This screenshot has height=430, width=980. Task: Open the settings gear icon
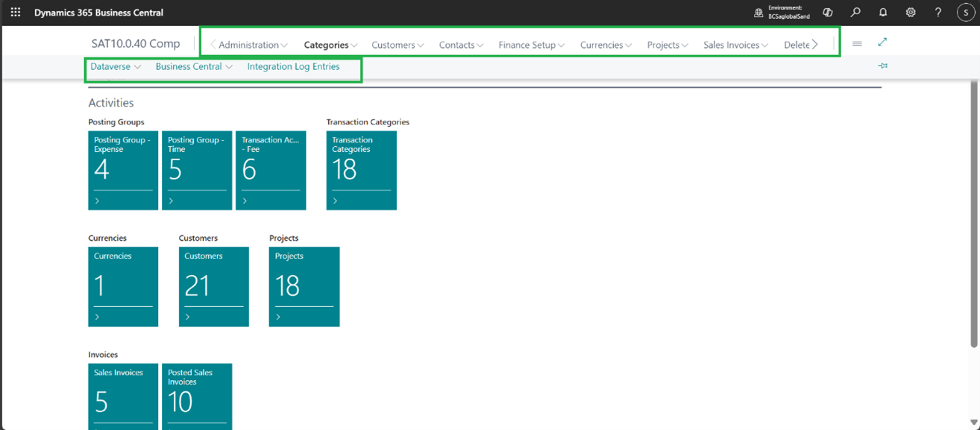[x=911, y=13]
